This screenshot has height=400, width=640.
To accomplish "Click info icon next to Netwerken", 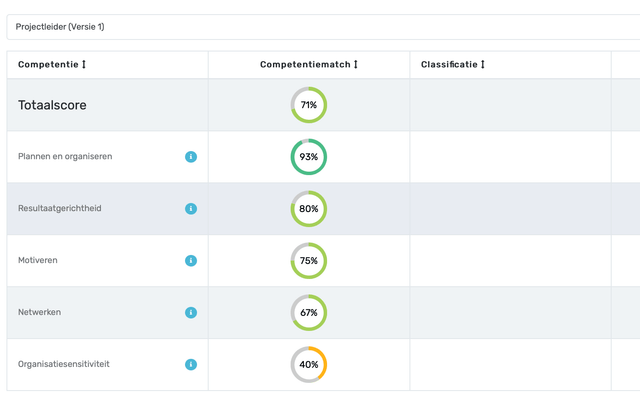I will click(x=191, y=313).
